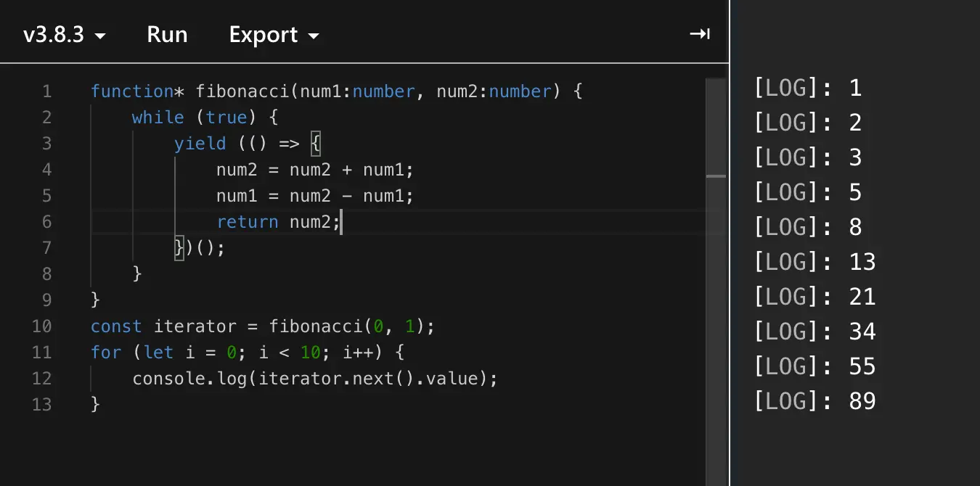This screenshot has width=980, height=486.
Task: Click 'while' keyword on line 2
Action: click(x=158, y=118)
